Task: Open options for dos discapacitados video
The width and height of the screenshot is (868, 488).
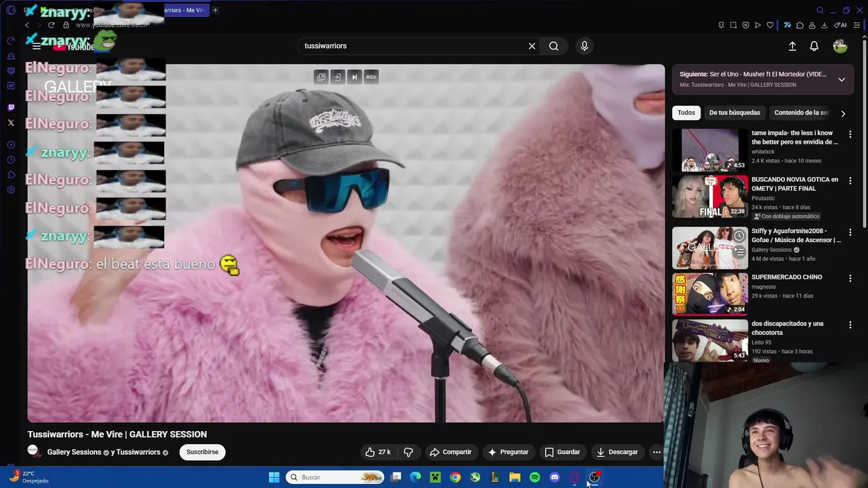Action: (850, 325)
